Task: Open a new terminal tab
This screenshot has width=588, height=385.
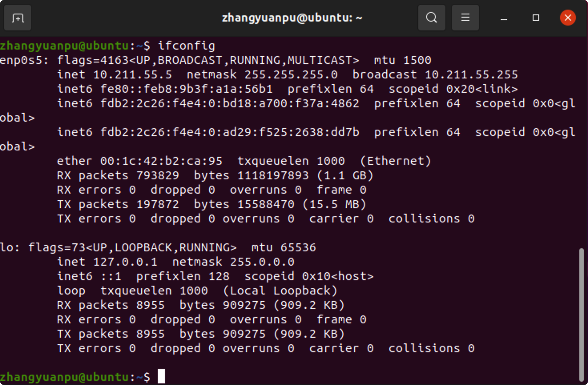Action: (18, 18)
